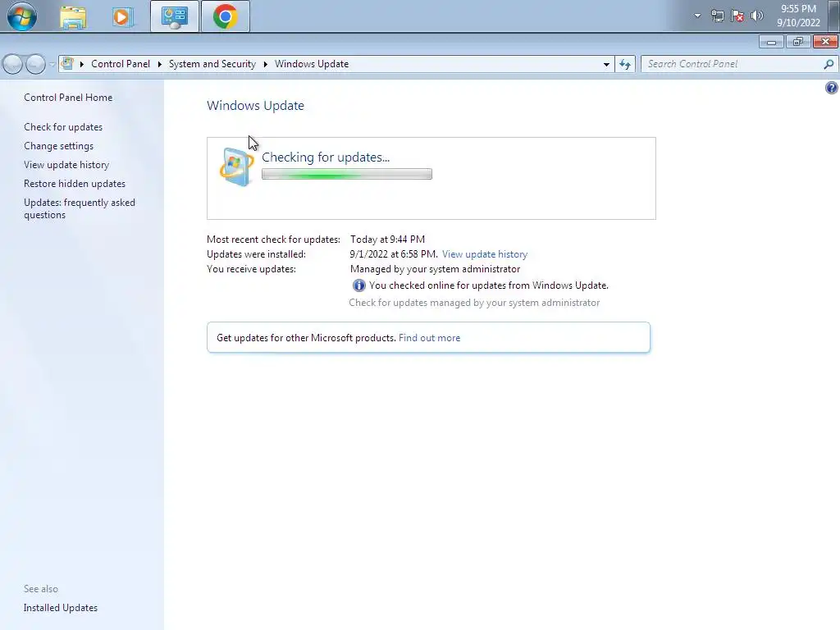Close the Windows Update window

[x=825, y=42]
